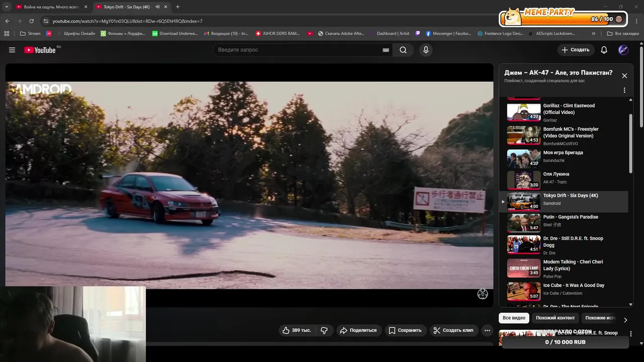Play Bomfunk MC's - Freestyler playlist item
Image resolution: width=644 pixels, height=362 pixels.
(x=564, y=136)
